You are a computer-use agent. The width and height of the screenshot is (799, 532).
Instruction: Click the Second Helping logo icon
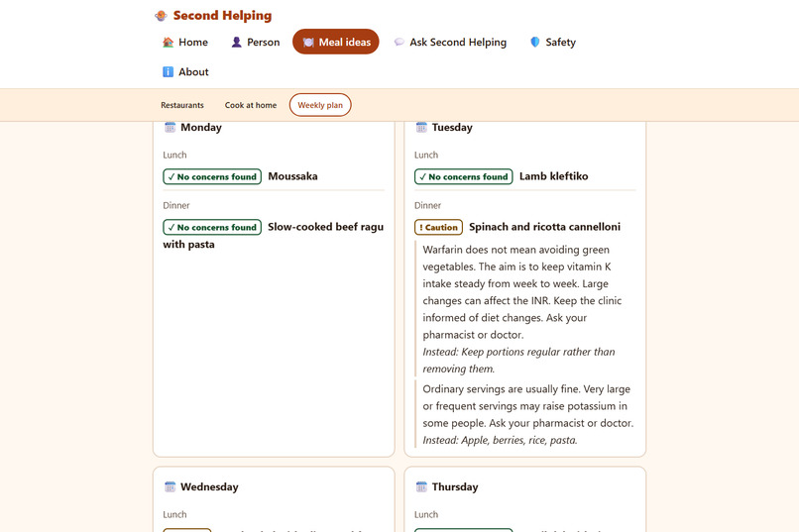(x=161, y=16)
